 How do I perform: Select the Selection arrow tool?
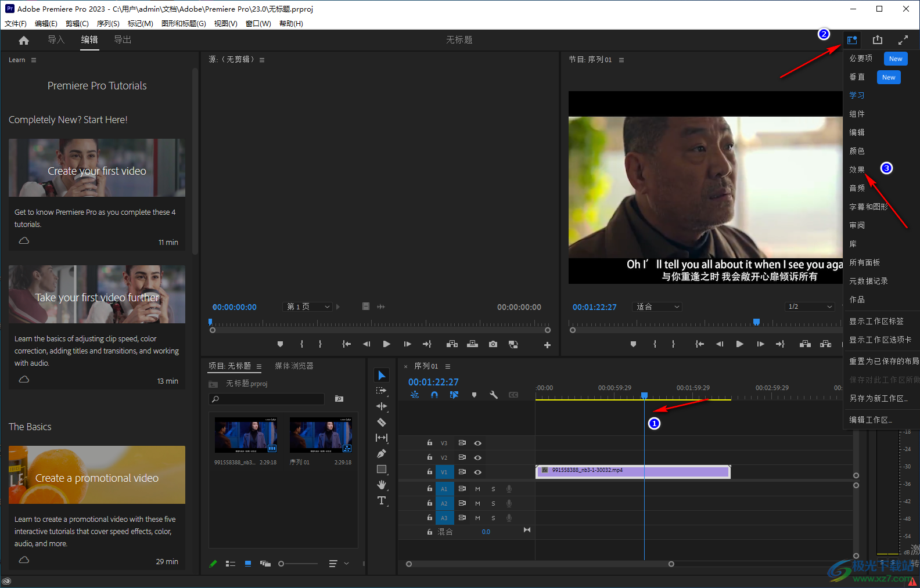(382, 376)
